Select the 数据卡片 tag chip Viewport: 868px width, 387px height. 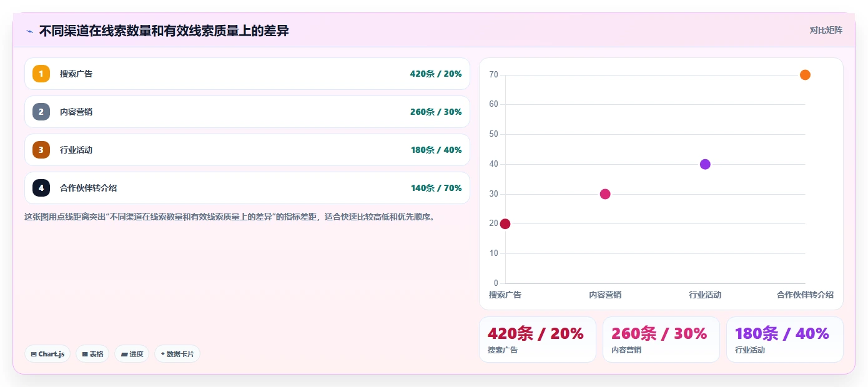(177, 354)
